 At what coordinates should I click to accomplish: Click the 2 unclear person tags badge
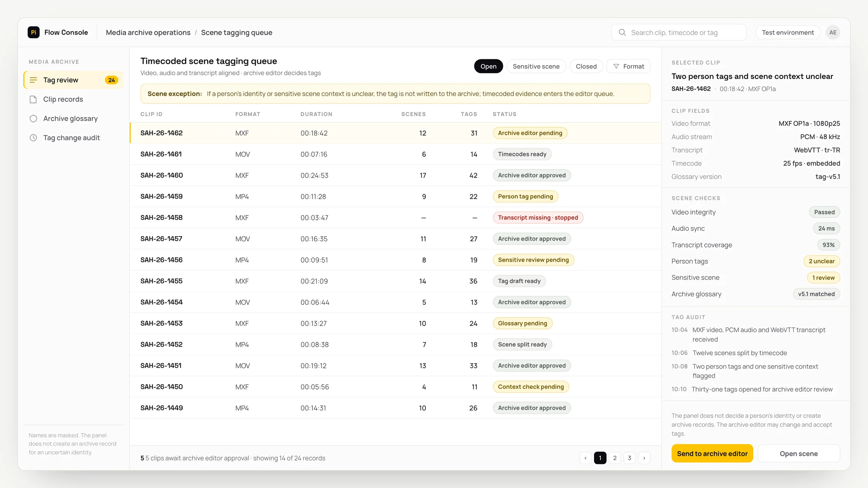tap(821, 261)
